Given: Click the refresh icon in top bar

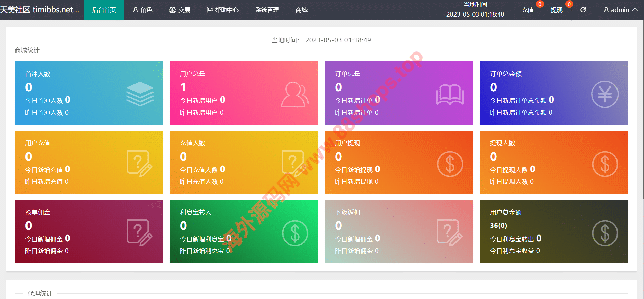Looking at the screenshot, I should click(583, 10).
